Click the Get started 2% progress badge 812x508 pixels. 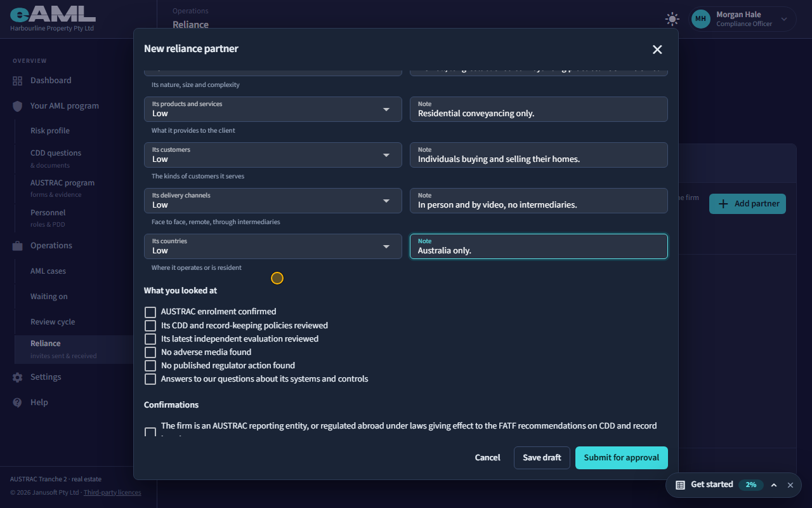pos(751,485)
